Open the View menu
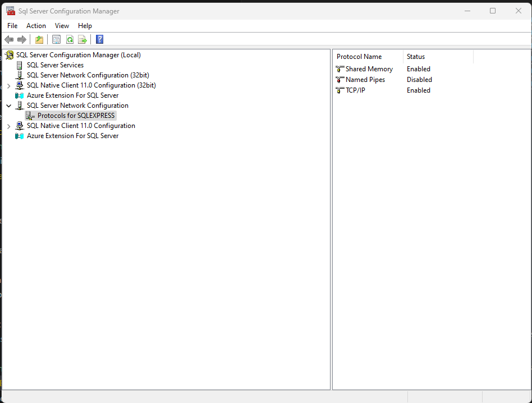Image resolution: width=532 pixels, height=403 pixels. pos(62,26)
